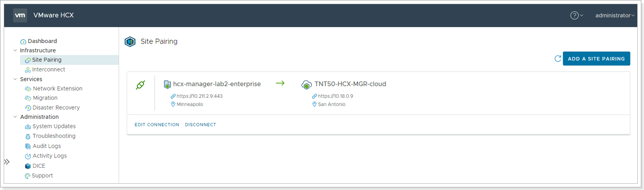Click EDIT CONNECTION
The width and height of the screenshot is (644, 190).
tap(157, 125)
